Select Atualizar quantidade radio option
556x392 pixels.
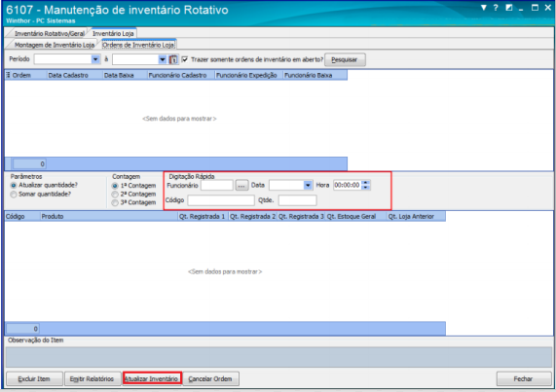pyautogui.click(x=14, y=185)
